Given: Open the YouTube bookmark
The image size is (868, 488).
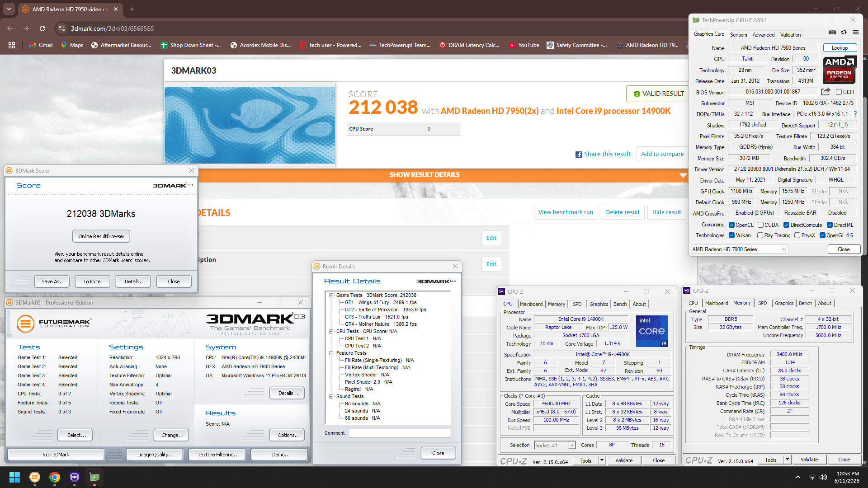Looking at the screenshot, I should click(524, 45).
